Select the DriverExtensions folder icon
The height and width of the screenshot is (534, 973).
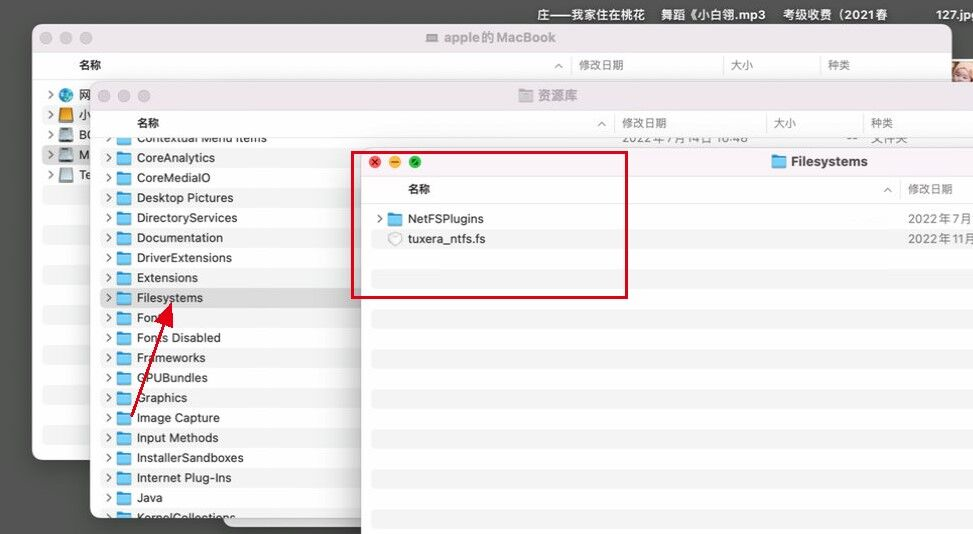(124, 258)
